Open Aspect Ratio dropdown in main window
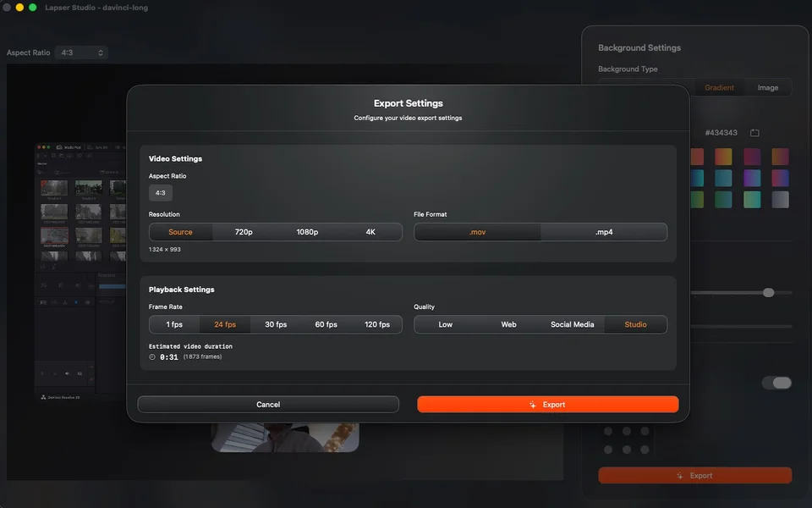 coord(81,52)
